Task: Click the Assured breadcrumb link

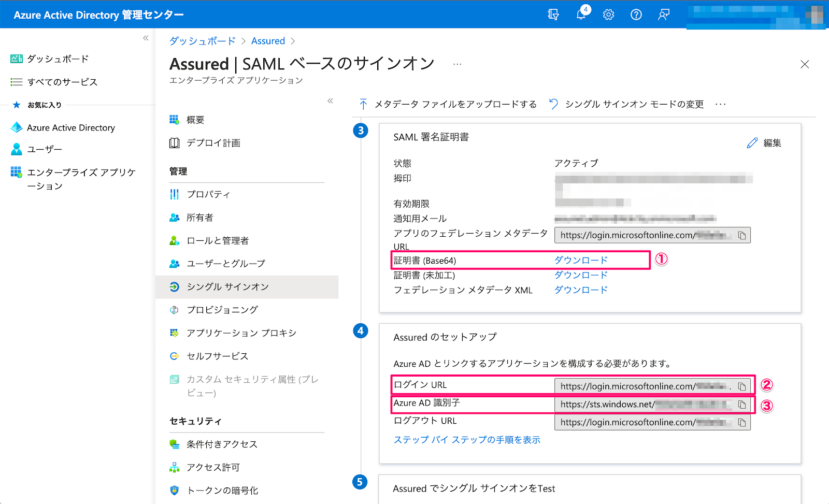Action: [268, 41]
